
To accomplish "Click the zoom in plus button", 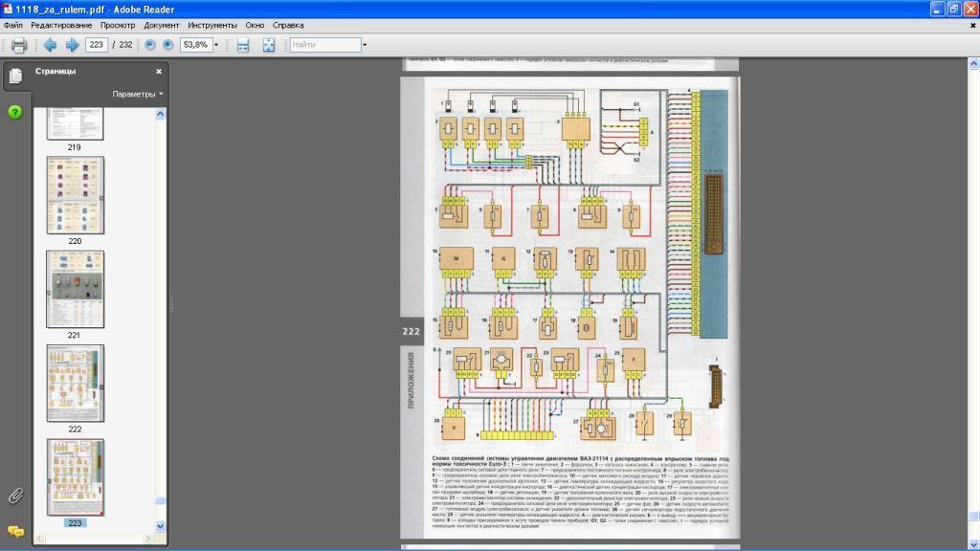I will click(168, 45).
